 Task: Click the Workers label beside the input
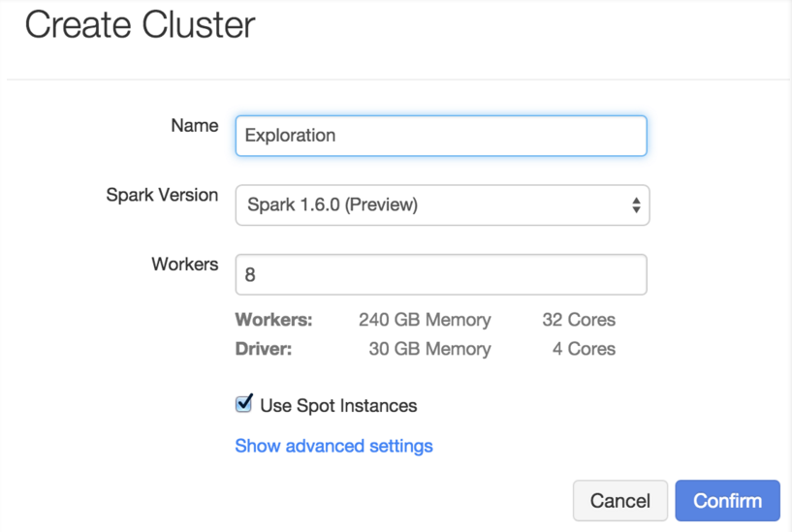coord(184,264)
